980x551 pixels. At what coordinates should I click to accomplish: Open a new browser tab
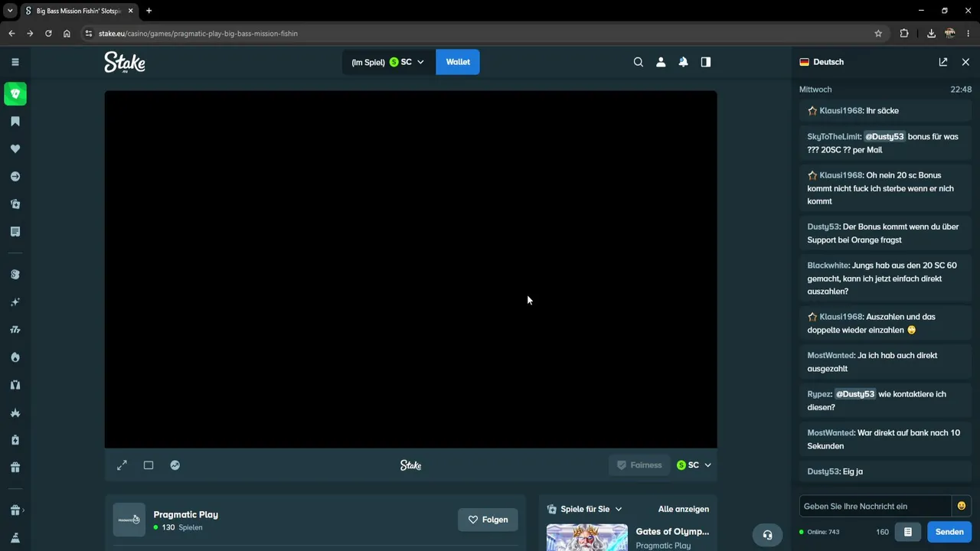click(149, 11)
